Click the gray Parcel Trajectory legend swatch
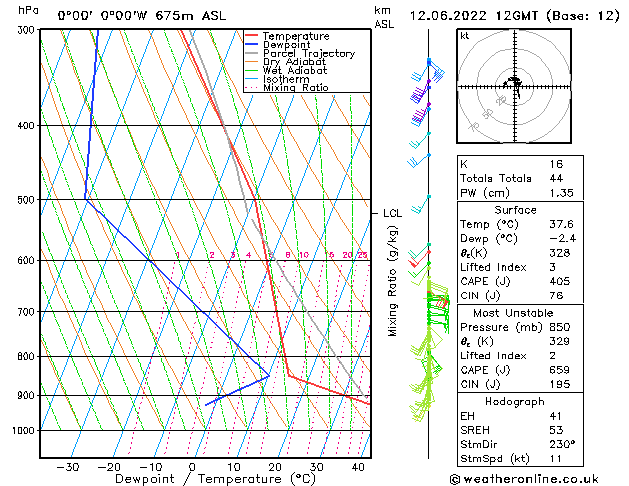Viewport: 629px width, 486px height. coord(251,53)
